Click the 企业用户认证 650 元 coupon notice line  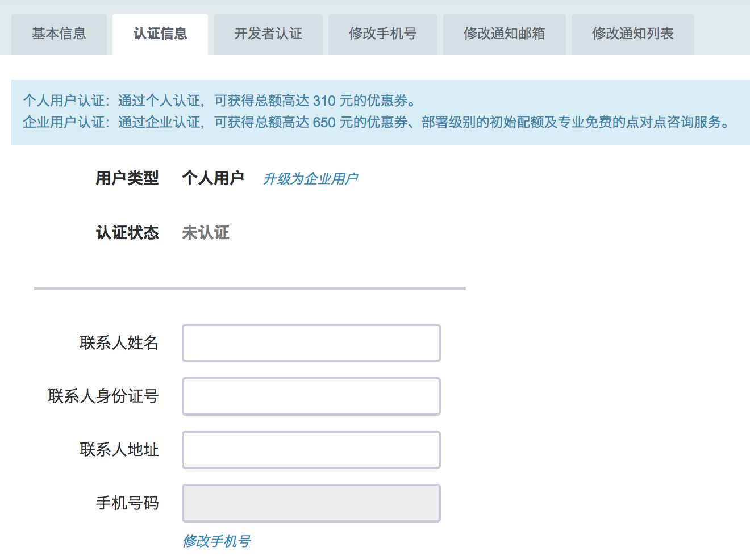click(x=376, y=123)
